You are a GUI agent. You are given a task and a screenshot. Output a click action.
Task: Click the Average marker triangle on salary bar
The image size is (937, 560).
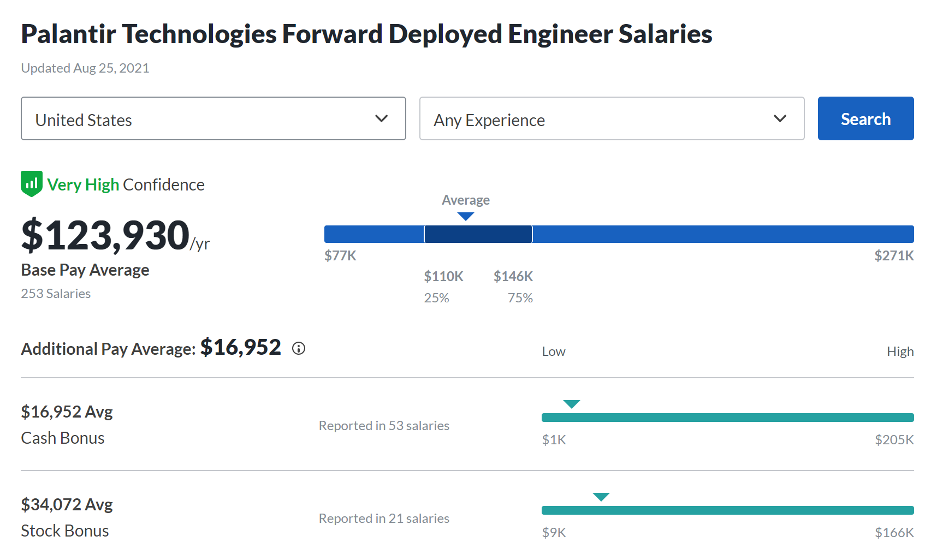click(x=466, y=216)
